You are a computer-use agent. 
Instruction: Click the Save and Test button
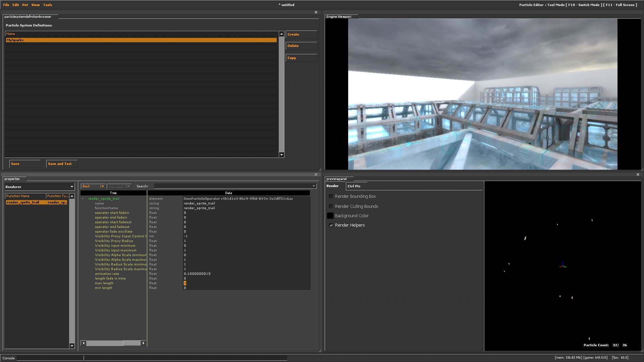coord(61,164)
